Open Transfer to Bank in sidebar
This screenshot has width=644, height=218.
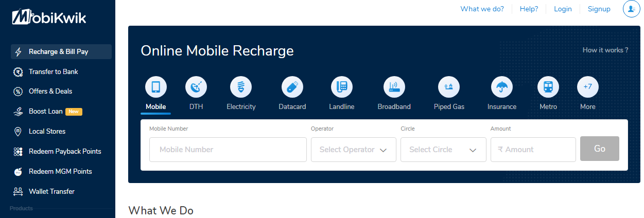pos(54,71)
